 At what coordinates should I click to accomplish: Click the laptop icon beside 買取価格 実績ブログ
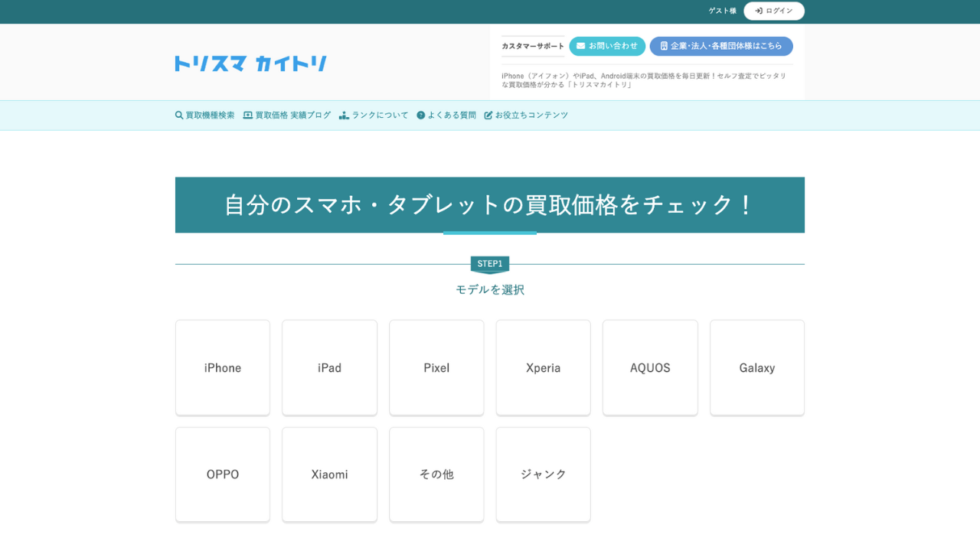point(248,116)
